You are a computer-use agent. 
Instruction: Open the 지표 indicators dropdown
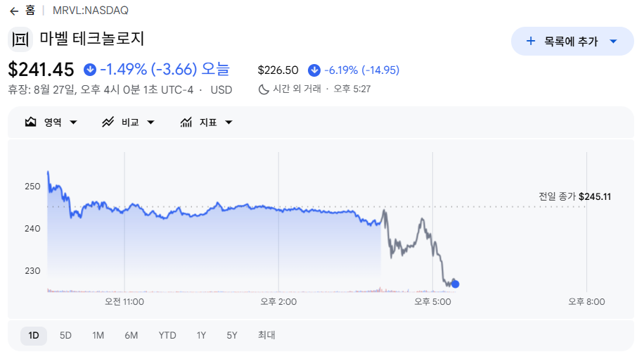(207, 122)
